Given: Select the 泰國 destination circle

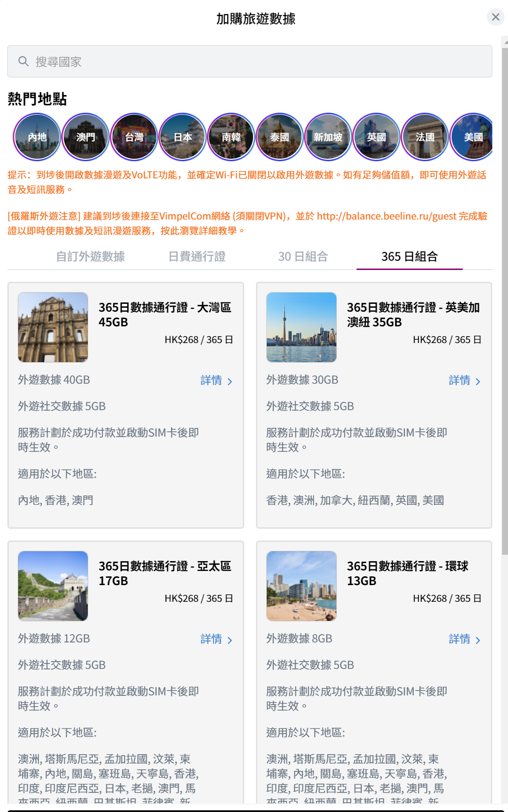Looking at the screenshot, I should pos(280,137).
